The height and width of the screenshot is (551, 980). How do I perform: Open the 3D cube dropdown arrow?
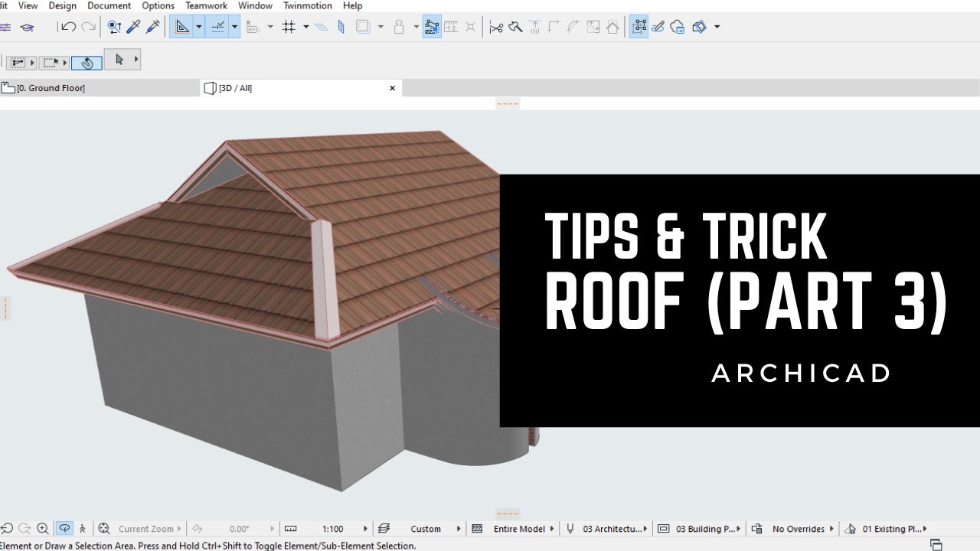(x=717, y=27)
